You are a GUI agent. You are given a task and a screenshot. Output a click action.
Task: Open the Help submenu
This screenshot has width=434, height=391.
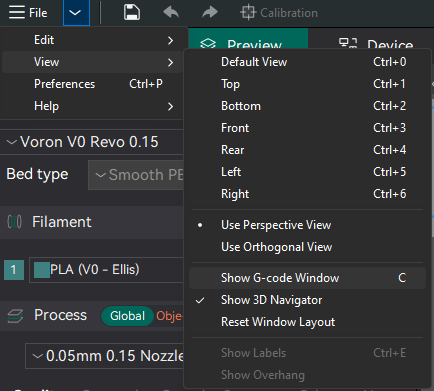point(92,106)
